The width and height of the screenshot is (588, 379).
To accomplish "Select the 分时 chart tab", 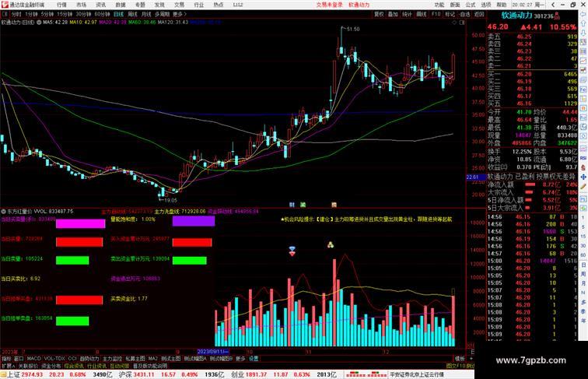I will coord(16,14).
